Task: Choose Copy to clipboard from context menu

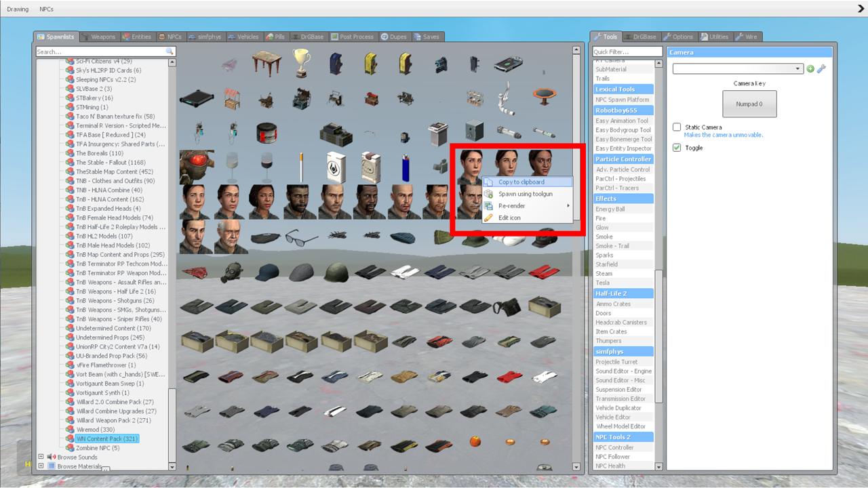Action: coord(527,182)
